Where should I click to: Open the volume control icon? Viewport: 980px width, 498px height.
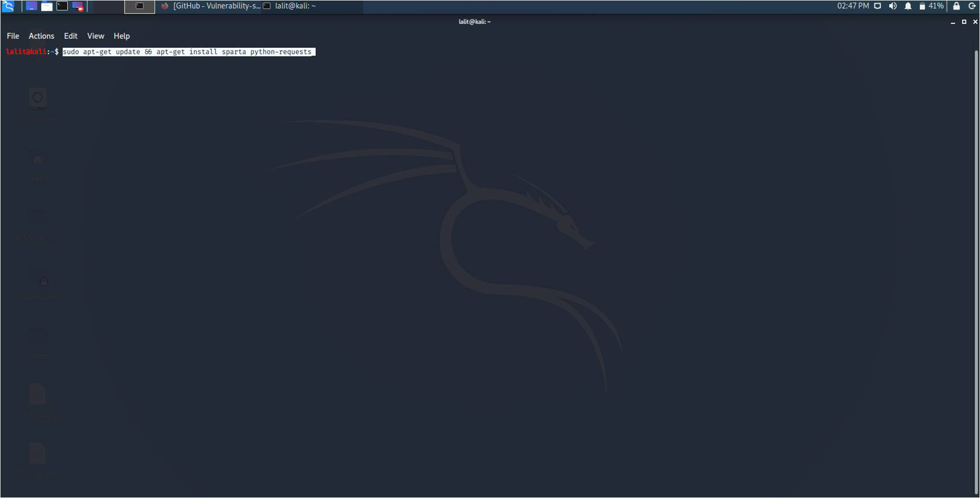(893, 6)
